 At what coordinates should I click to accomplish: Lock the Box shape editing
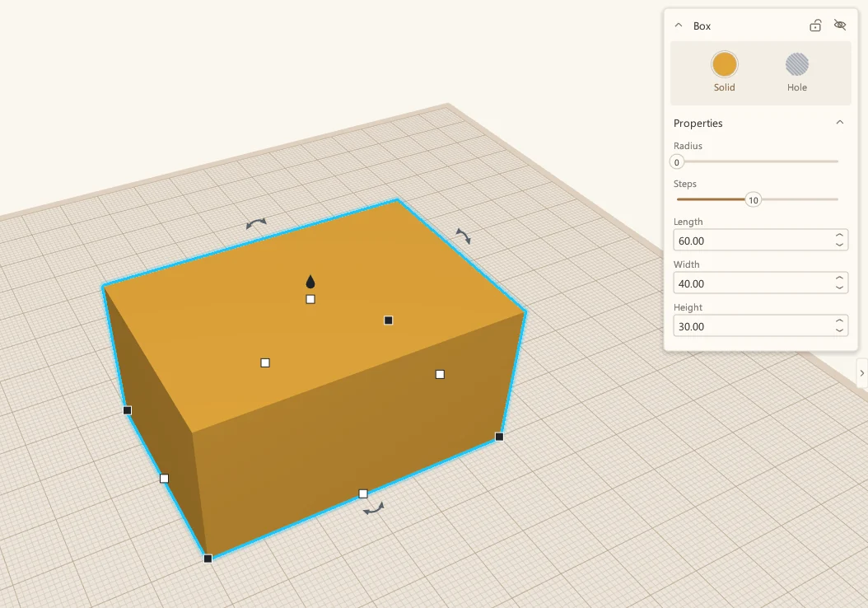pyautogui.click(x=815, y=26)
